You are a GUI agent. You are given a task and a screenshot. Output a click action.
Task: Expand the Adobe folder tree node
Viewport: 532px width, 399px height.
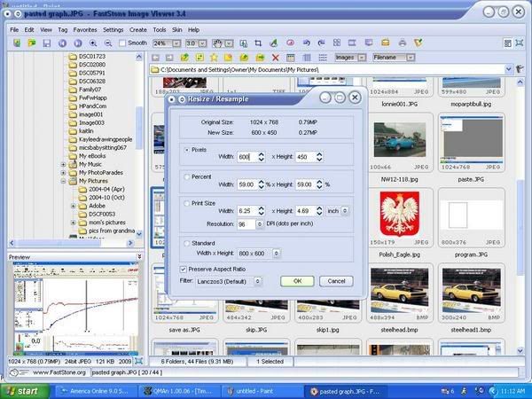coord(74,206)
